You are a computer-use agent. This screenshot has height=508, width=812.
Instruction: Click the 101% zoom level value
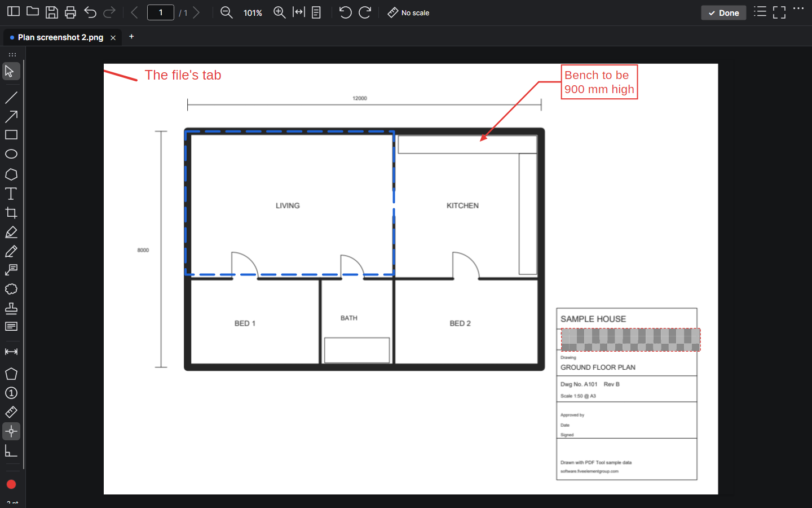coord(253,13)
